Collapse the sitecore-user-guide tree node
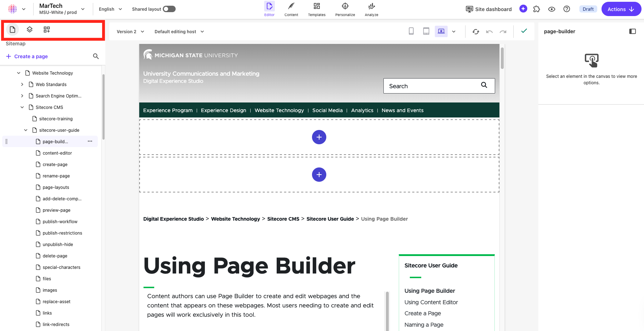 (26, 130)
